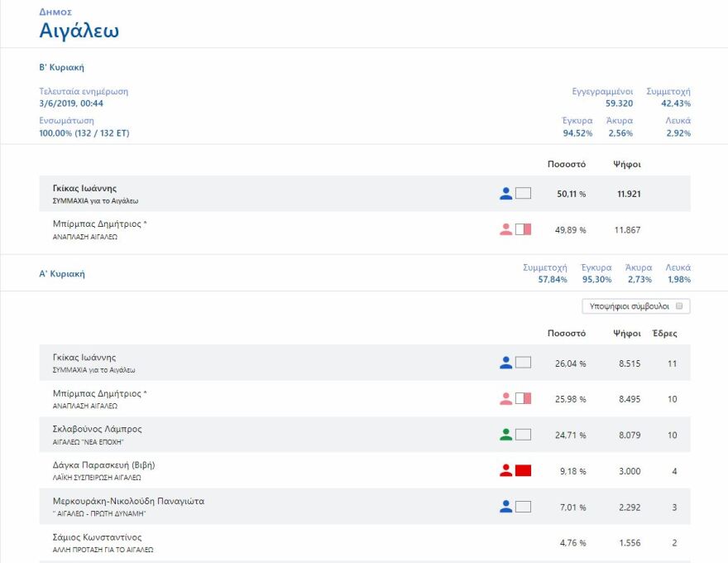Click the Έδρες column header

click(665, 334)
